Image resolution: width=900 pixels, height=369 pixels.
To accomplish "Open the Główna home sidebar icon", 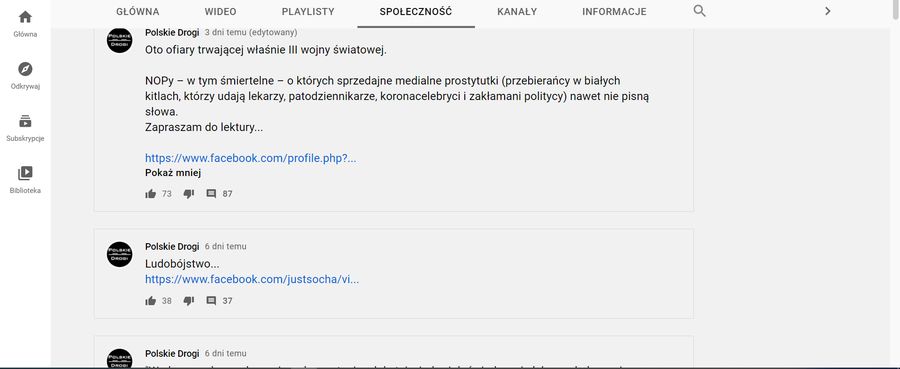I will pos(25,17).
